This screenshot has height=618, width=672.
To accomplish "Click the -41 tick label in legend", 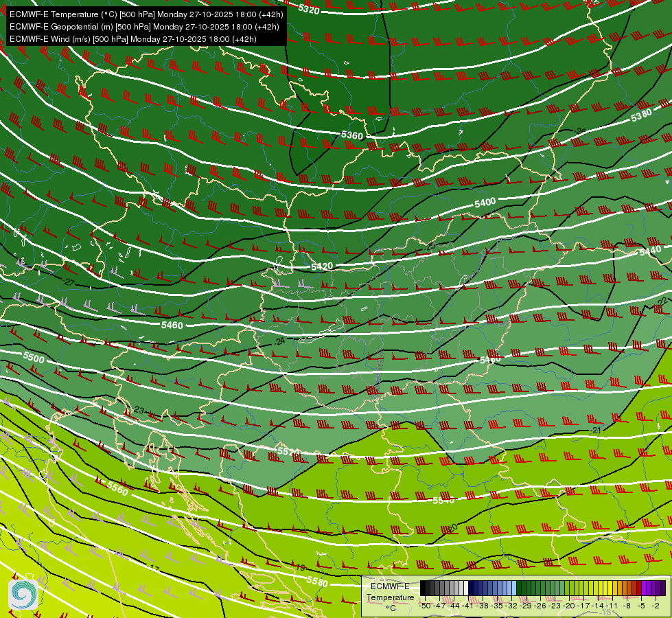I will click(468, 606).
